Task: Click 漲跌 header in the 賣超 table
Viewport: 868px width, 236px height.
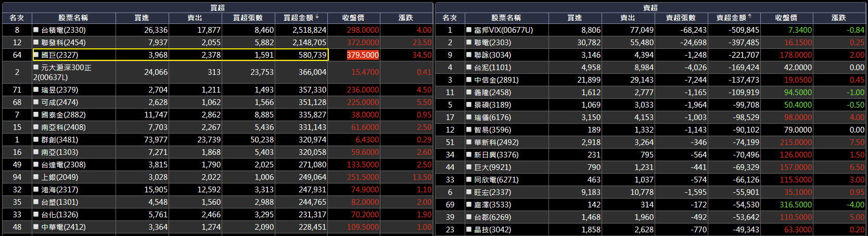Action: coord(839,18)
